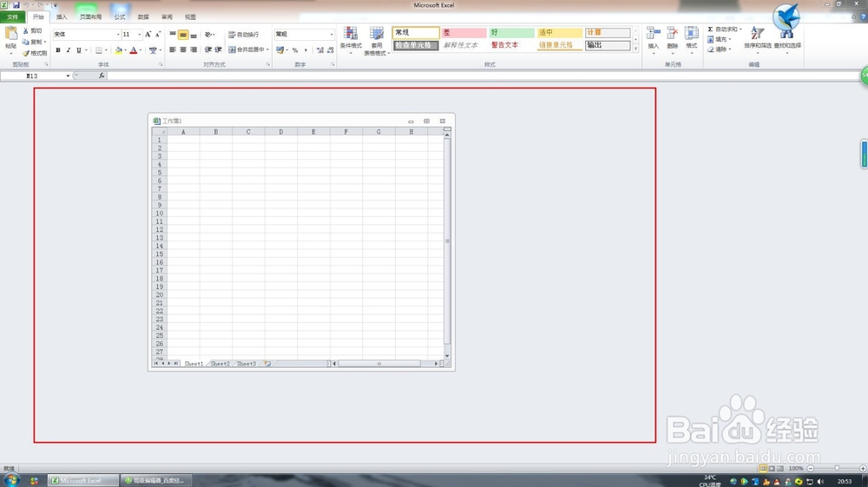The width and height of the screenshot is (868, 487).
Task: Switch to the View (视图) ribbon tab
Action: (x=190, y=17)
